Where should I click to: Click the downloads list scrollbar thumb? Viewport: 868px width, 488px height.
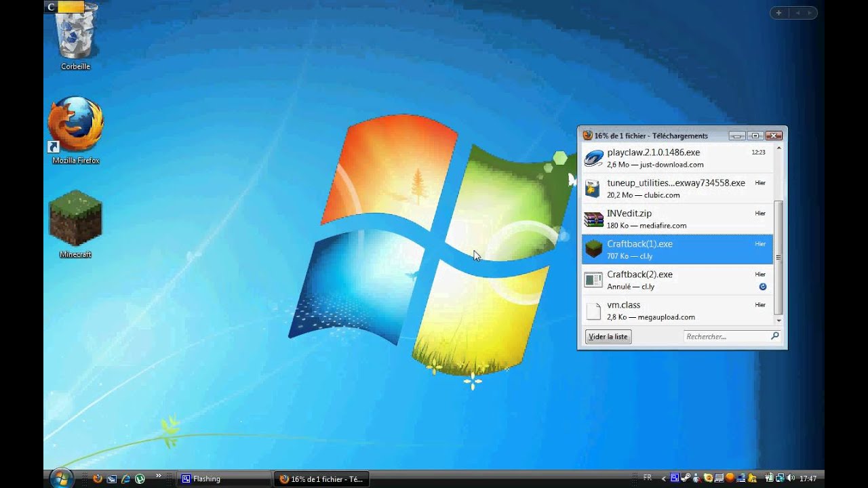point(778,257)
